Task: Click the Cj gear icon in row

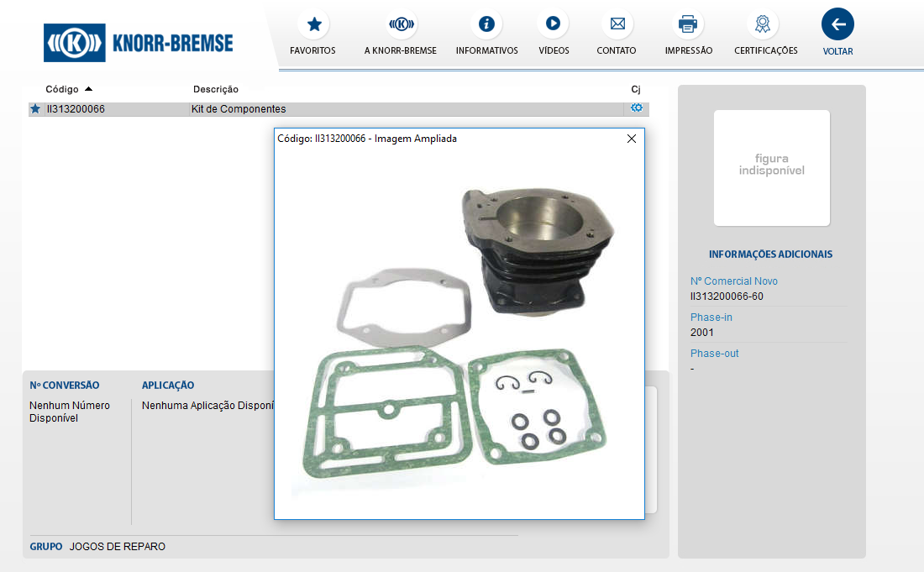Action: pyautogui.click(x=637, y=108)
